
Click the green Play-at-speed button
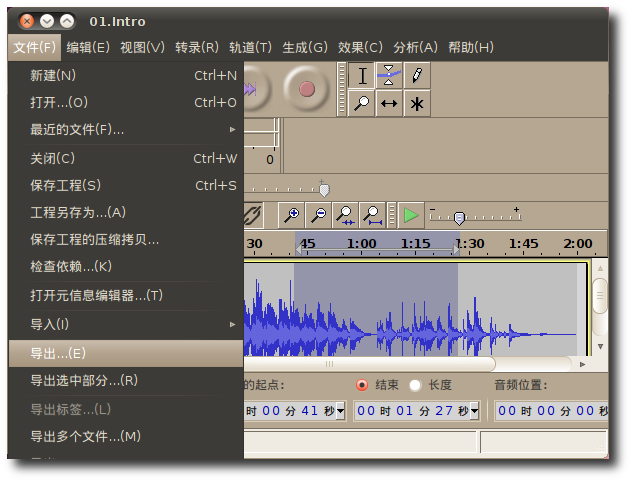(411, 215)
